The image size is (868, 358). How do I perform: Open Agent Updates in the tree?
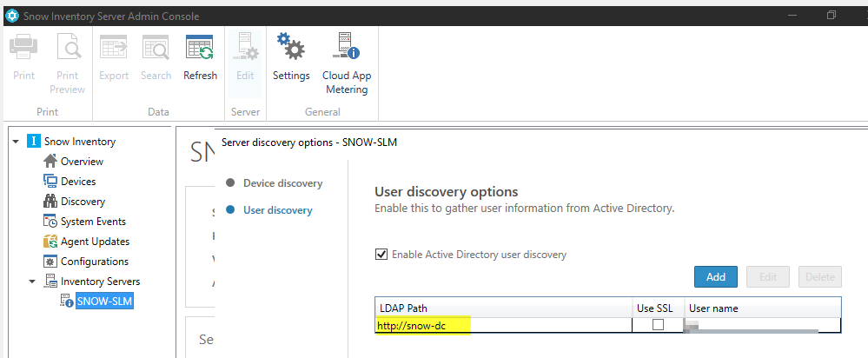[95, 242]
